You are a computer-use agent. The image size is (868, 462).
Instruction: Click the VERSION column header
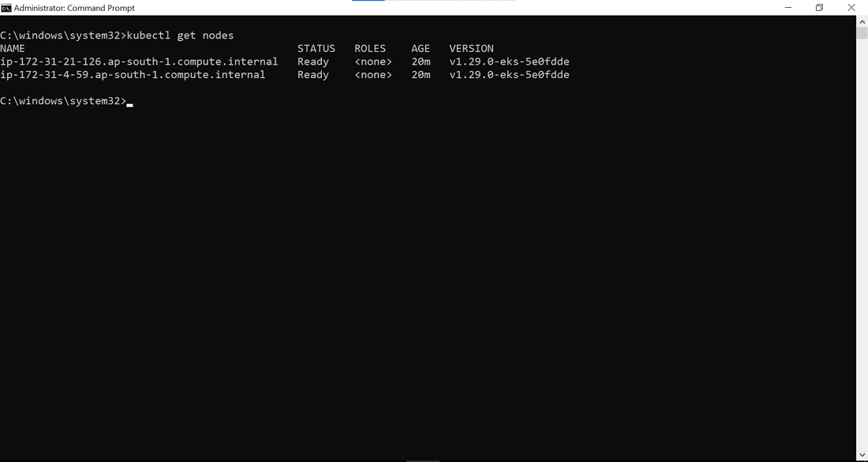pyautogui.click(x=472, y=49)
